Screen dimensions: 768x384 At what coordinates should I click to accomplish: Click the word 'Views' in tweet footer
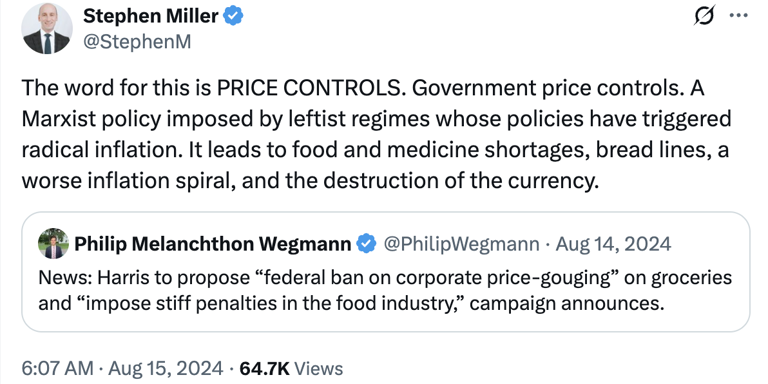pyautogui.click(x=320, y=368)
